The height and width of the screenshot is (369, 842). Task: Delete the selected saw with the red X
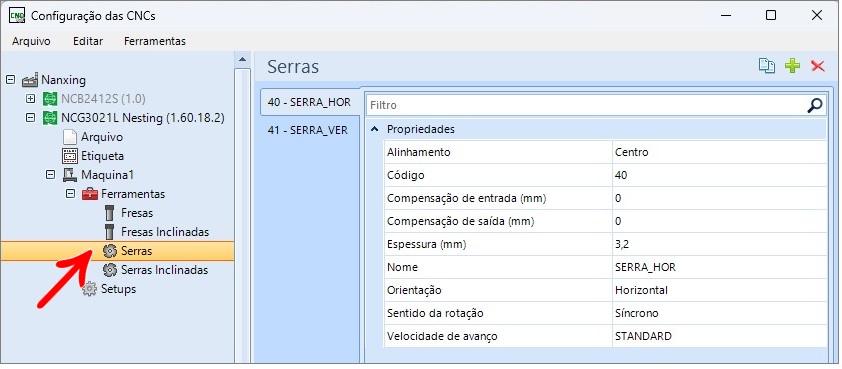click(x=818, y=66)
